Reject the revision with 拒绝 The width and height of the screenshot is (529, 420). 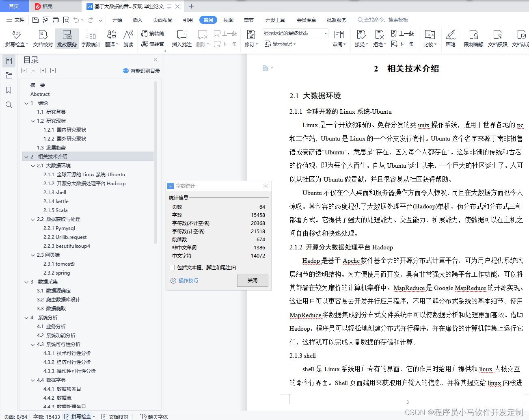[379, 39]
